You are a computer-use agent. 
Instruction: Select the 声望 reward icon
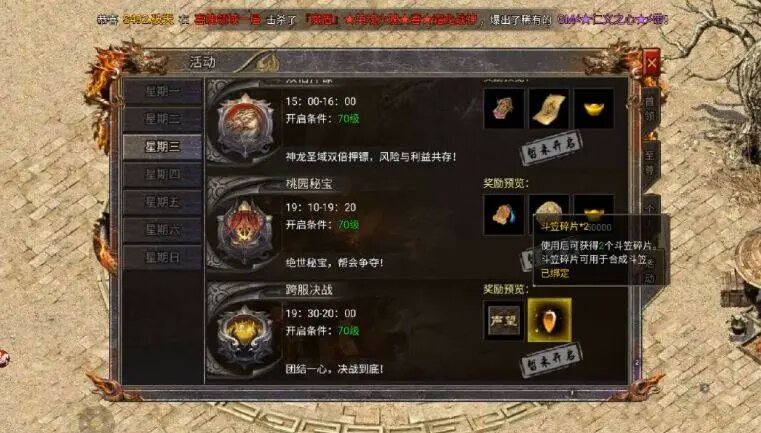tap(504, 320)
